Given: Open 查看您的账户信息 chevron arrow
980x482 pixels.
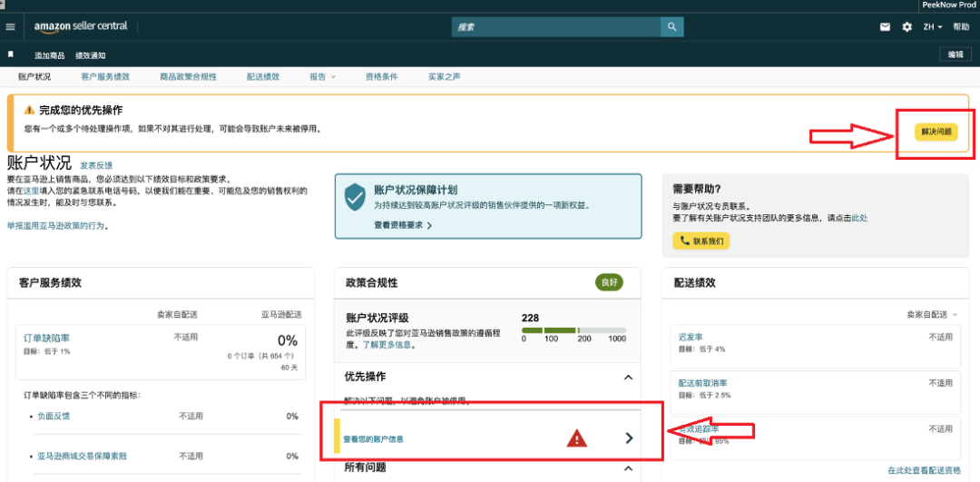Looking at the screenshot, I should (x=630, y=438).
